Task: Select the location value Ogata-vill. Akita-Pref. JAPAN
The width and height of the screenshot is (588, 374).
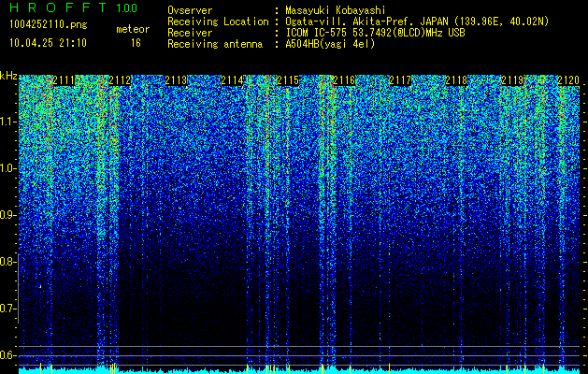Action: coord(366,22)
